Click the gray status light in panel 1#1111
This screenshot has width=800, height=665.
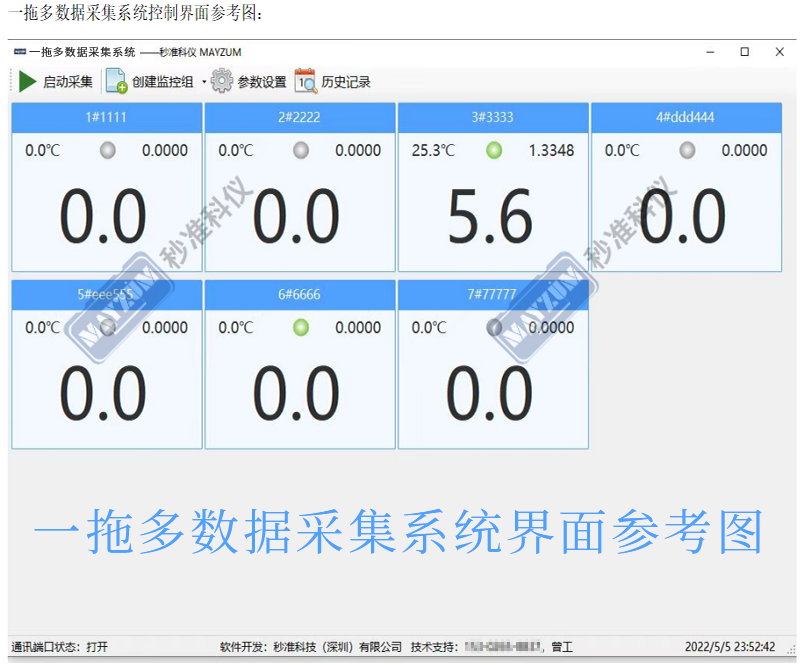pos(108,151)
